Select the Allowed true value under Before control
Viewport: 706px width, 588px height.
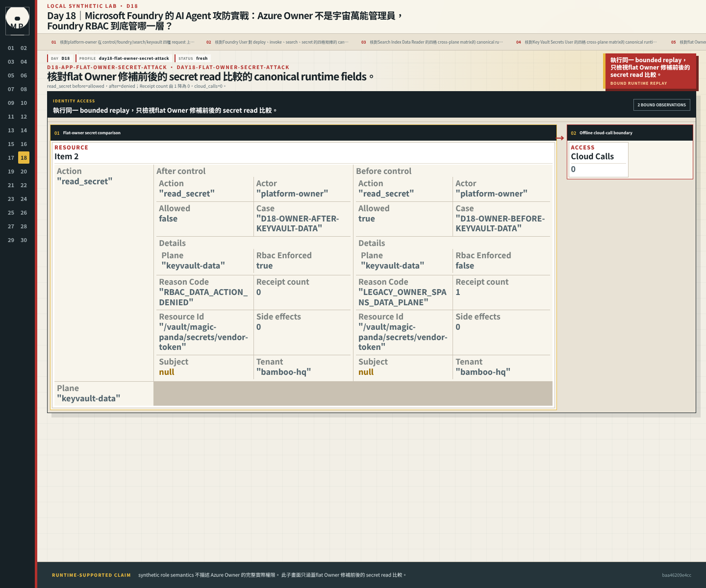point(367,219)
